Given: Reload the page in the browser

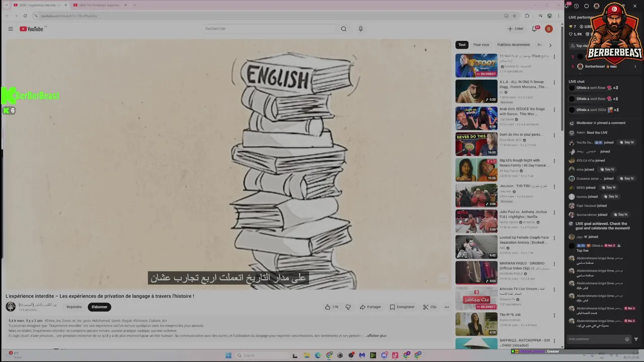Looking at the screenshot, I should (x=25, y=16).
